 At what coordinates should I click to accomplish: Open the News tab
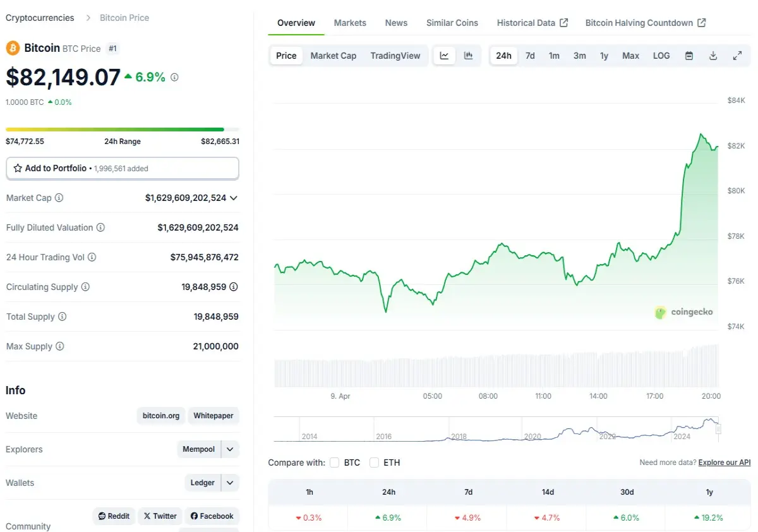tap(396, 23)
